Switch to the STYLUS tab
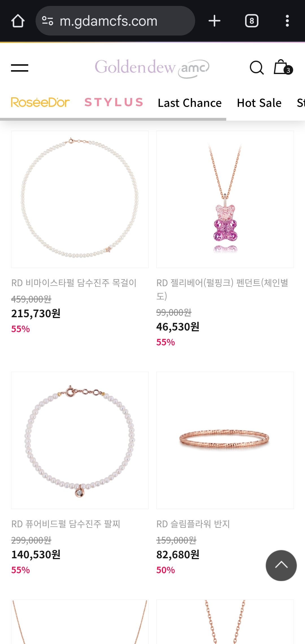 114,102
